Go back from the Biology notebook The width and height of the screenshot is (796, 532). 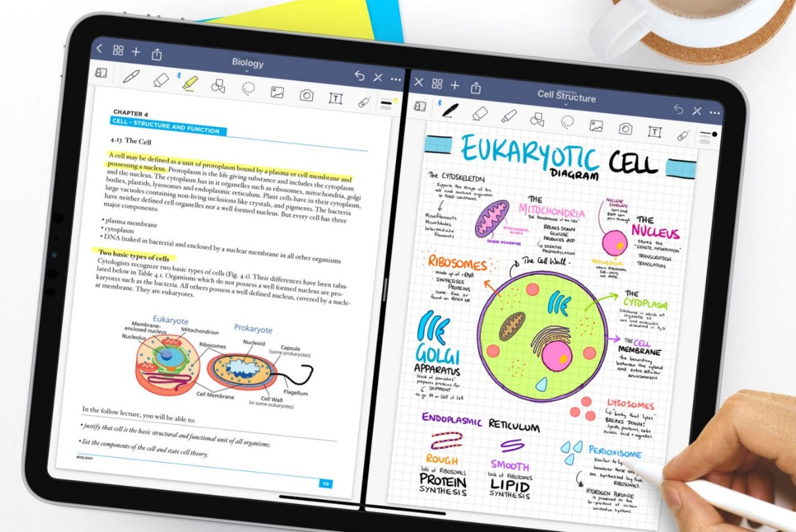[x=99, y=48]
